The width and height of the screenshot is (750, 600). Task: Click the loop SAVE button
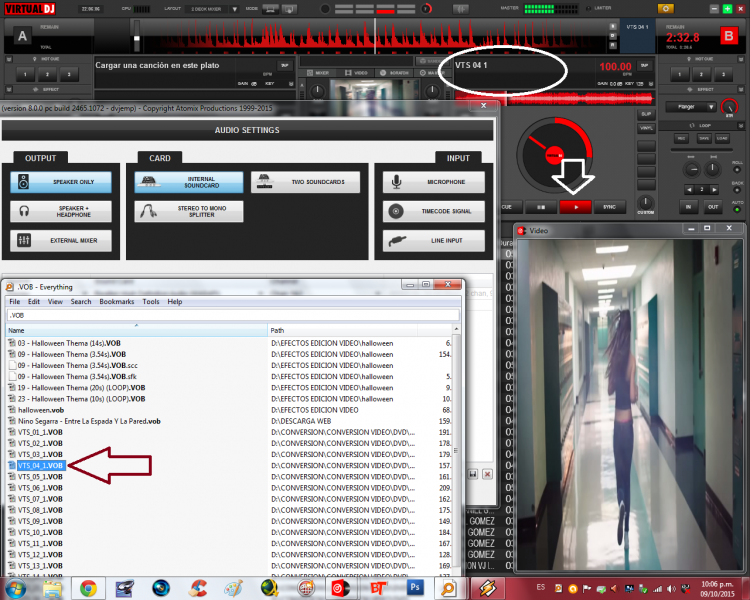pos(705,138)
